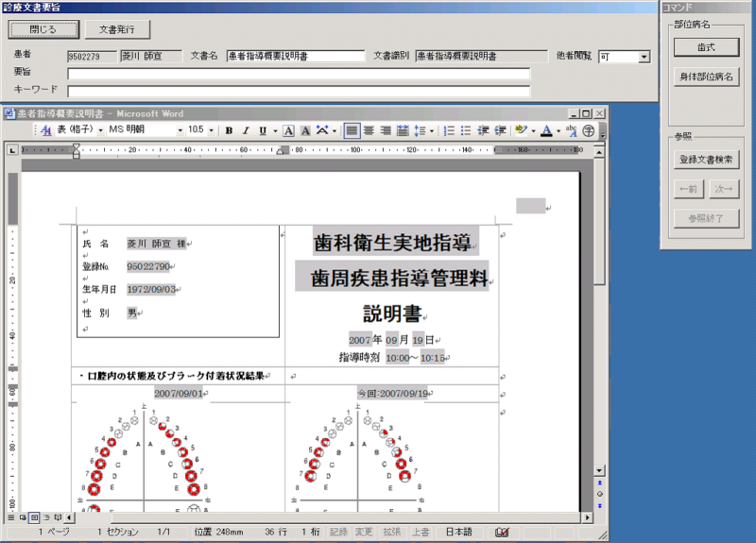Viewport: 756px width, 543px height.
Task: Open the font color arrow menu
Action: click(559, 130)
